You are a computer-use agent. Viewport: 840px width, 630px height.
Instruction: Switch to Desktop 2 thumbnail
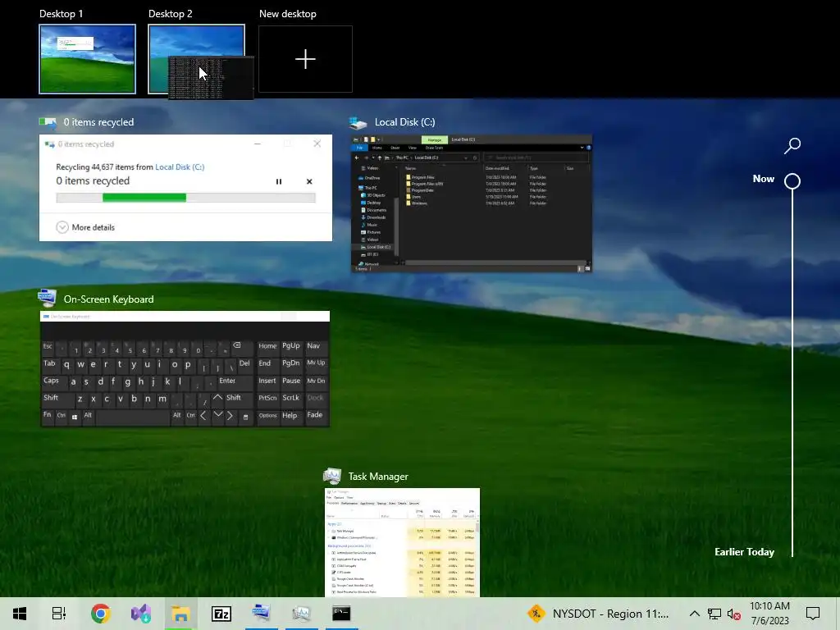click(x=196, y=59)
